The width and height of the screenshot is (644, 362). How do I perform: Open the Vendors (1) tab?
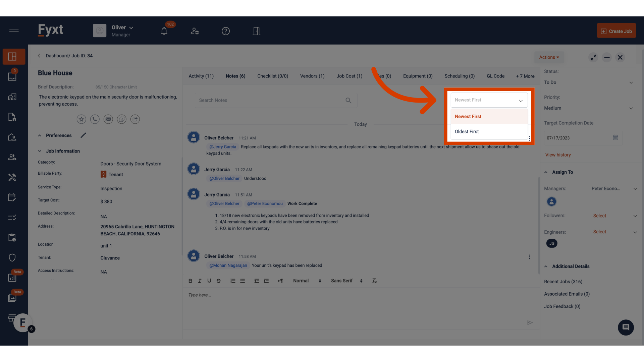[x=312, y=76]
